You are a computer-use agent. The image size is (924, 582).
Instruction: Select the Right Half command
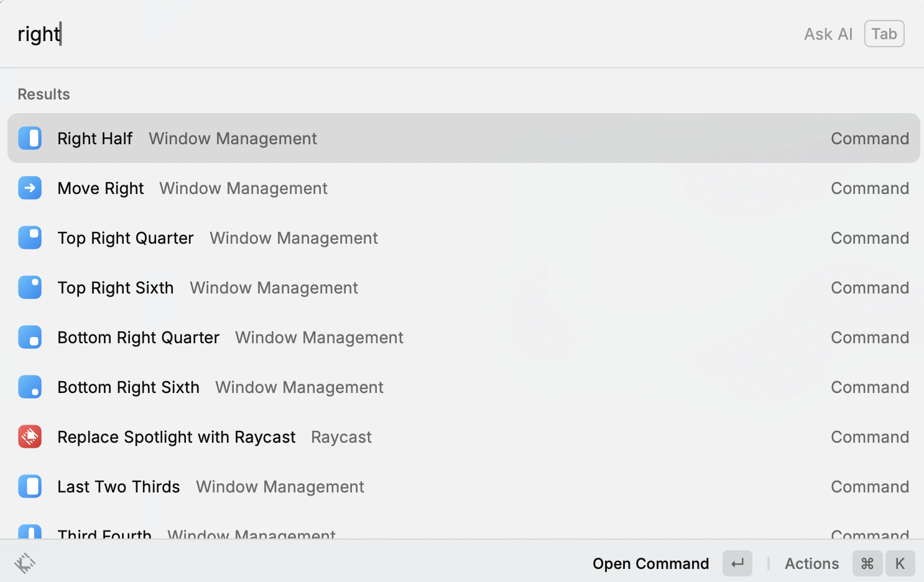(95, 138)
